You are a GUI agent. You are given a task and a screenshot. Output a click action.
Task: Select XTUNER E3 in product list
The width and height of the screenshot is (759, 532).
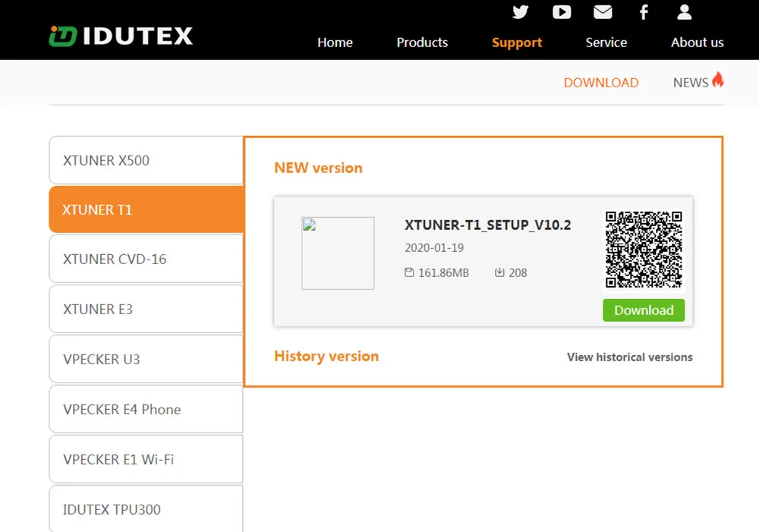[x=146, y=309]
